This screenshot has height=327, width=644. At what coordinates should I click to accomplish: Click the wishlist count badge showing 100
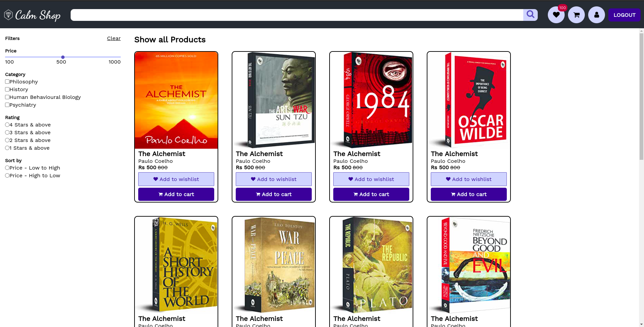coord(563,8)
